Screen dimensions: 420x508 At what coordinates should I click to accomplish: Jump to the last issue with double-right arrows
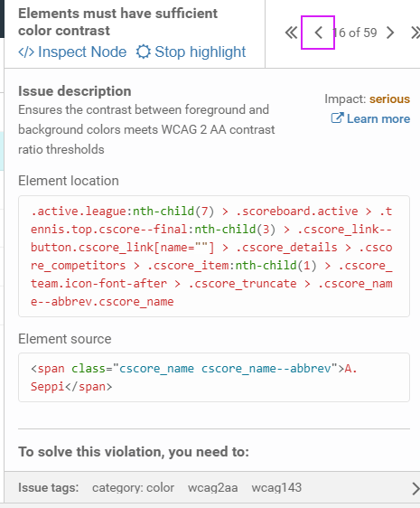click(x=415, y=33)
